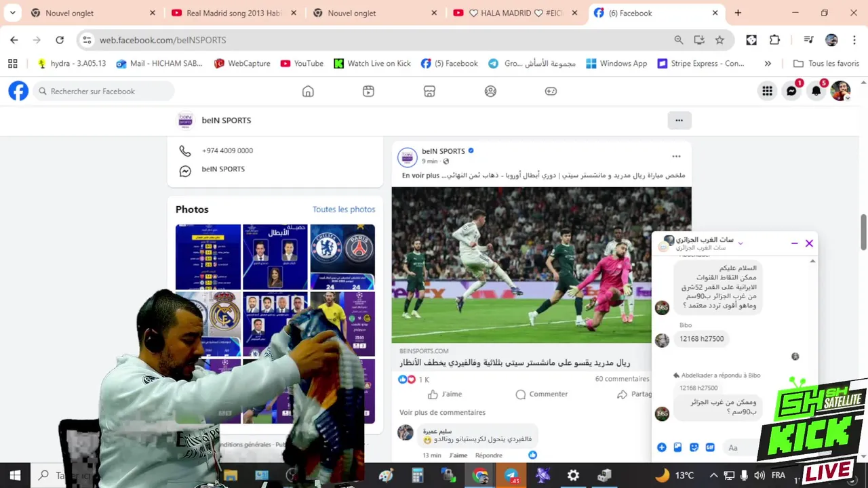
Task: Click the chat message input field
Action: (x=741, y=447)
